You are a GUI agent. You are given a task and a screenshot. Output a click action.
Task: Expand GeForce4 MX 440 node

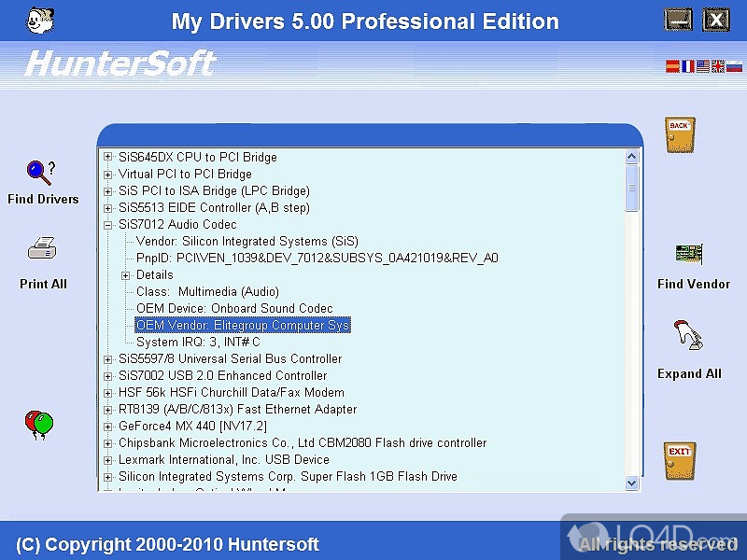(x=108, y=427)
